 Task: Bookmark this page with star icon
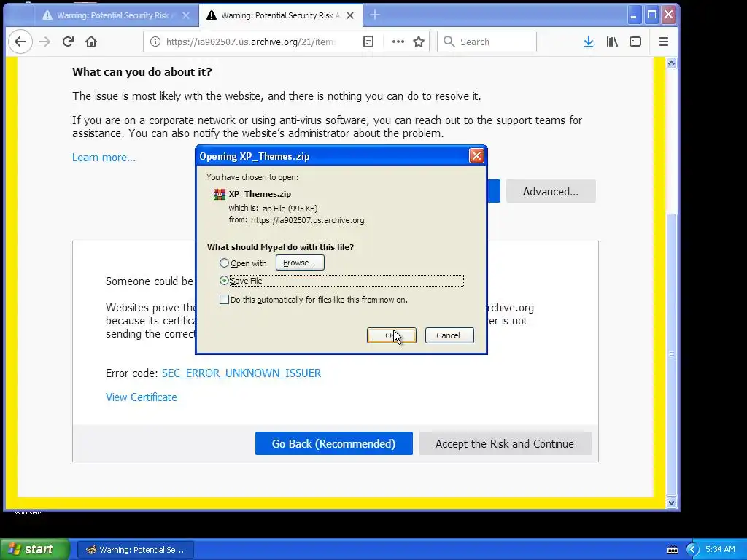click(419, 42)
